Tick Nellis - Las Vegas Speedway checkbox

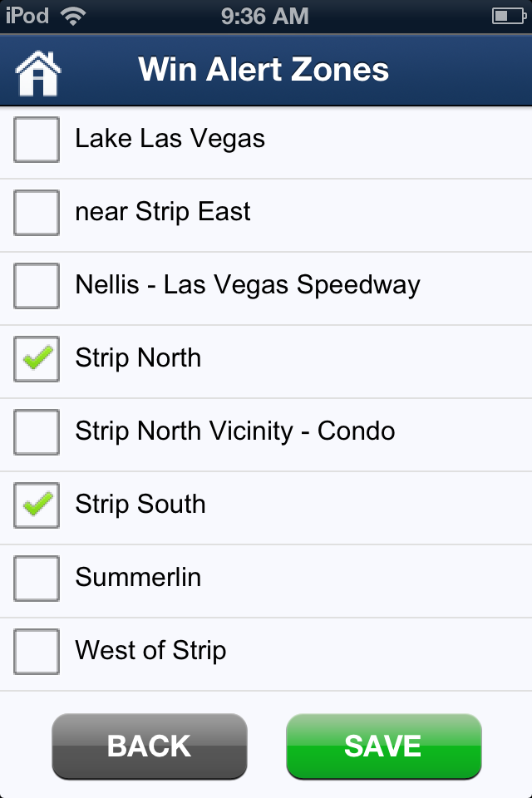[x=37, y=285]
